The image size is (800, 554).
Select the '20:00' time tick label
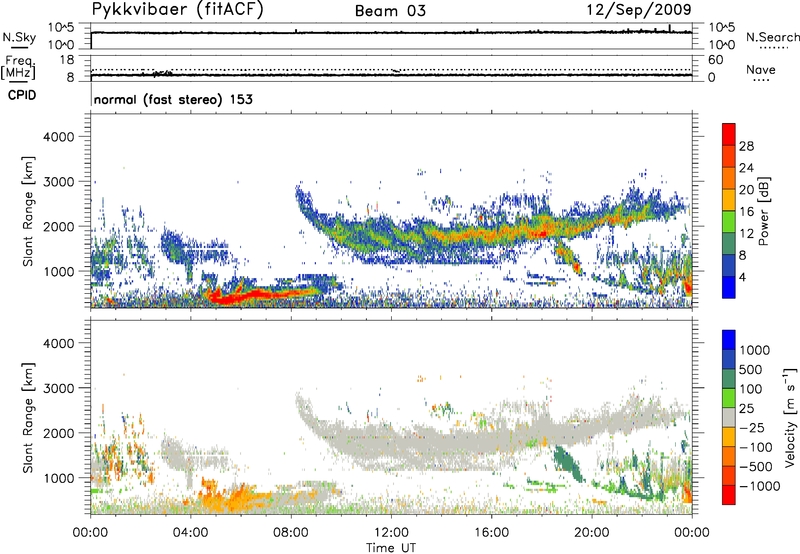(592, 533)
